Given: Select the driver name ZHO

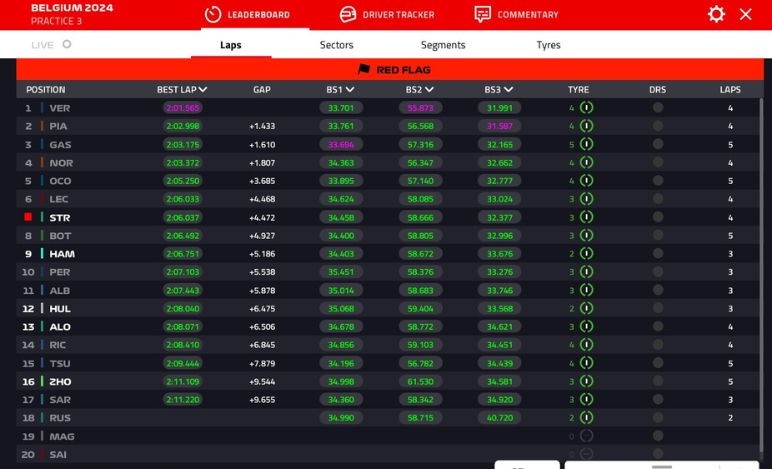Looking at the screenshot, I should click(x=60, y=382).
